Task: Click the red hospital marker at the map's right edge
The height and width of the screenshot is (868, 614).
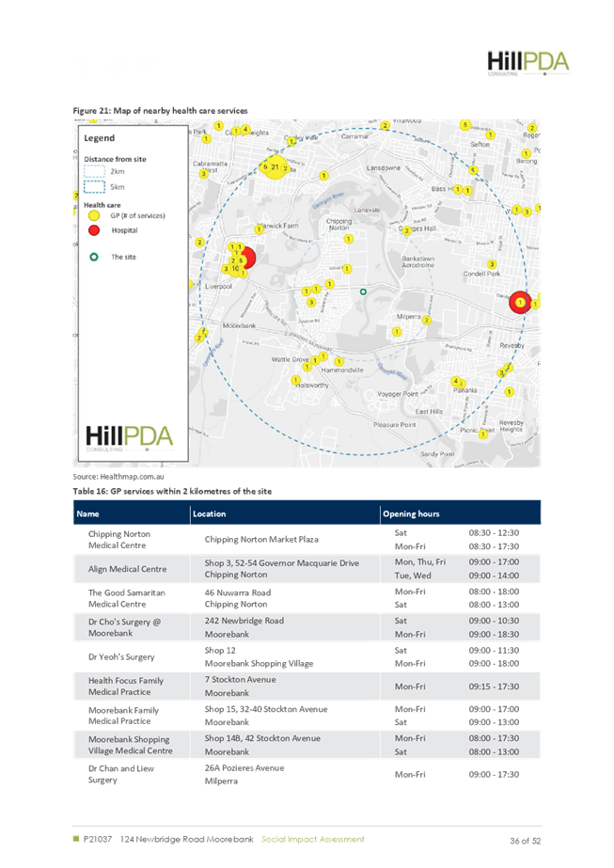Action: click(520, 302)
